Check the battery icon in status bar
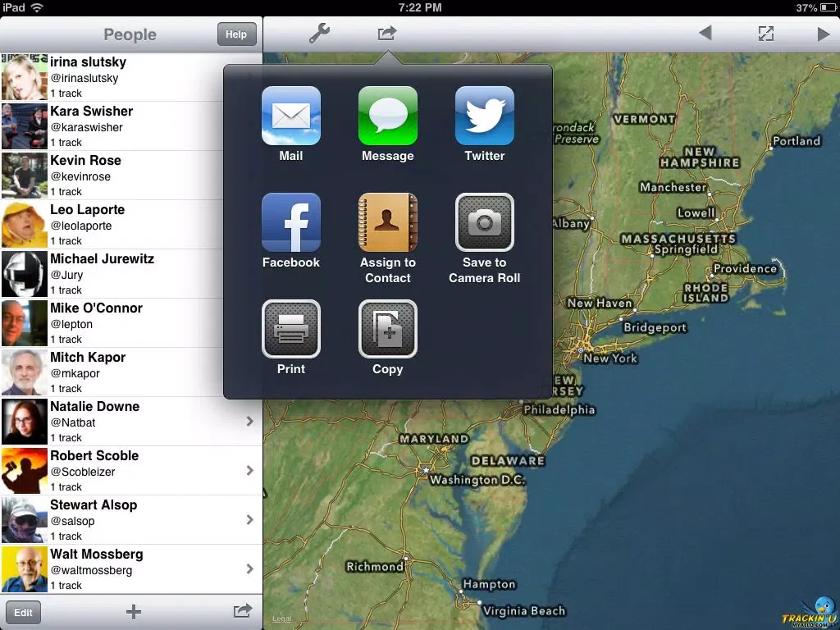Viewport: 840px width, 630px height. click(x=828, y=7)
